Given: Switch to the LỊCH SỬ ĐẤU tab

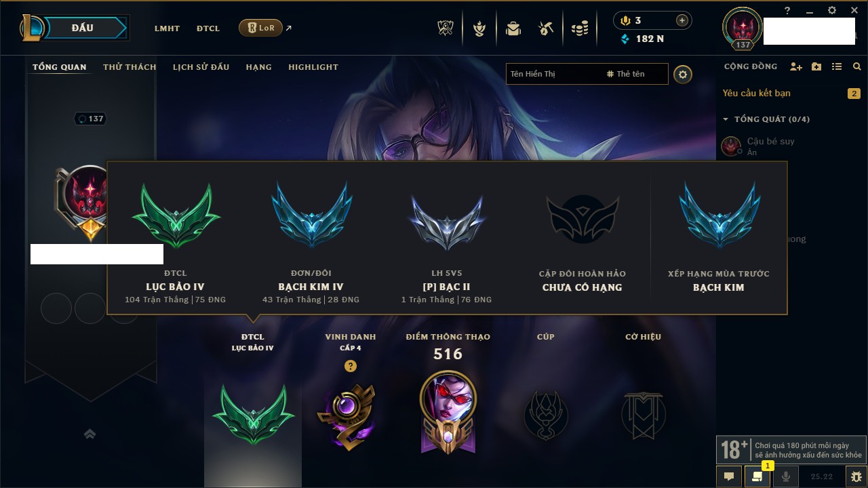Looking at the screenshot, I should point(201,67).
